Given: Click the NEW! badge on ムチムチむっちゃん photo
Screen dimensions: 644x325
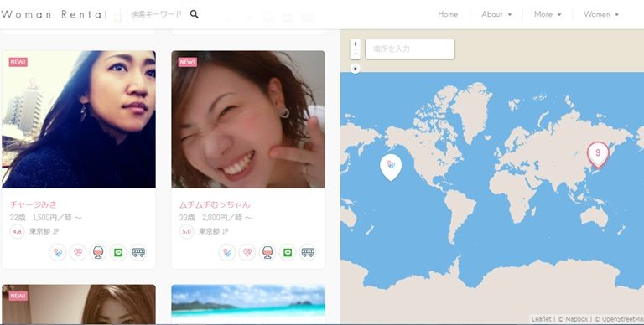Looking at the screenshot, I should tap(187, 62).
